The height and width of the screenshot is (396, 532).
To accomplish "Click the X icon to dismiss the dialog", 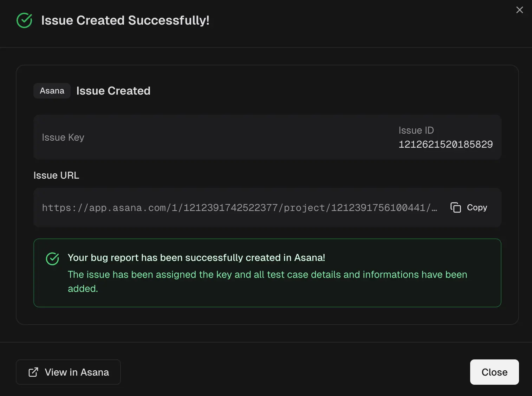I will 519,10.
